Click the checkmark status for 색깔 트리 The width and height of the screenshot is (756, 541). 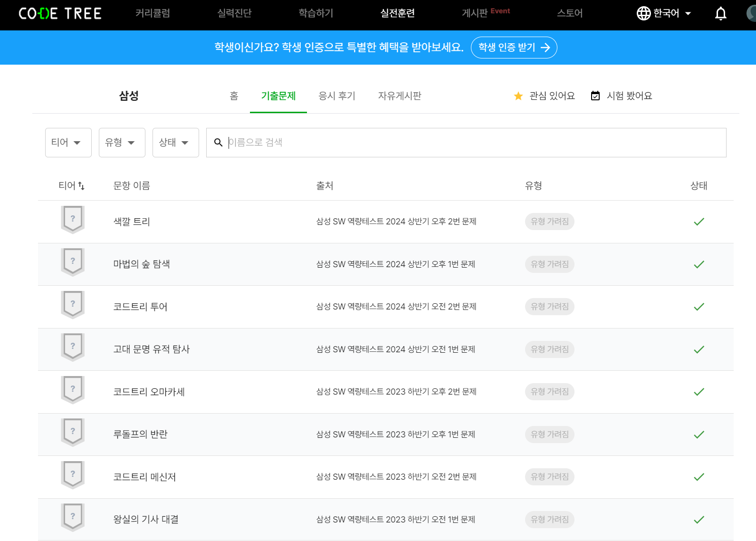699,222
